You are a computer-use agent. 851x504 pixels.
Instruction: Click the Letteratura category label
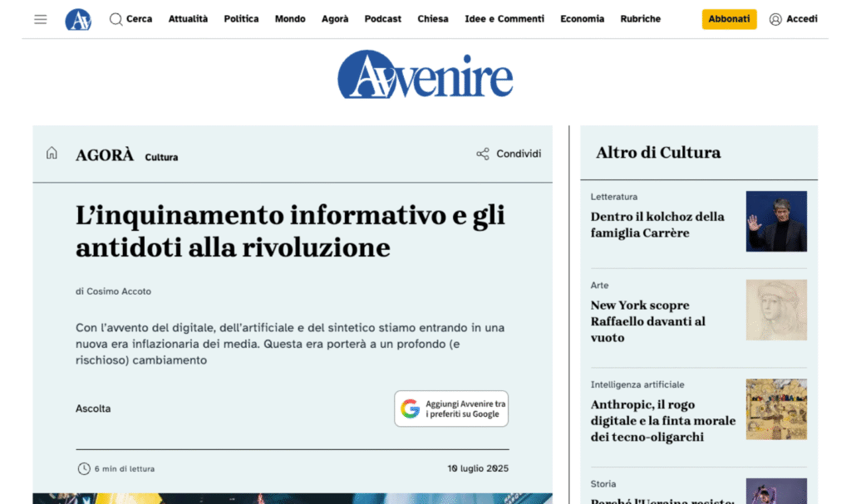(614, 197)
